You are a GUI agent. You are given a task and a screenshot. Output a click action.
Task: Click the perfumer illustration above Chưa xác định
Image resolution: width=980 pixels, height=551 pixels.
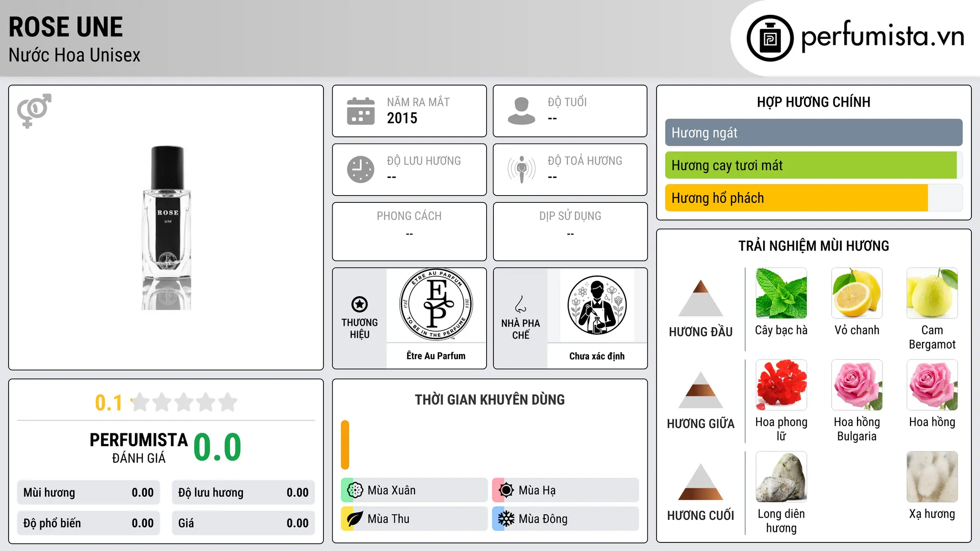[x=597, y=305]
